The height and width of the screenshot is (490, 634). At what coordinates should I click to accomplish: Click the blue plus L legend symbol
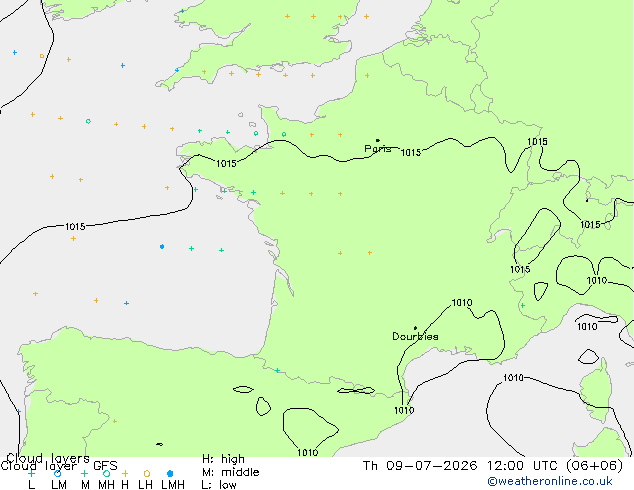point(31,473)
